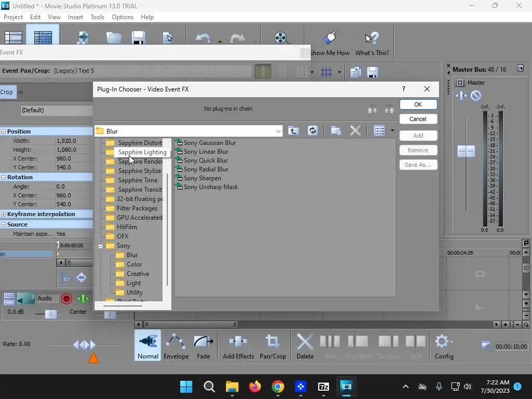
Task: Open the Project menu
Action: 13,17
